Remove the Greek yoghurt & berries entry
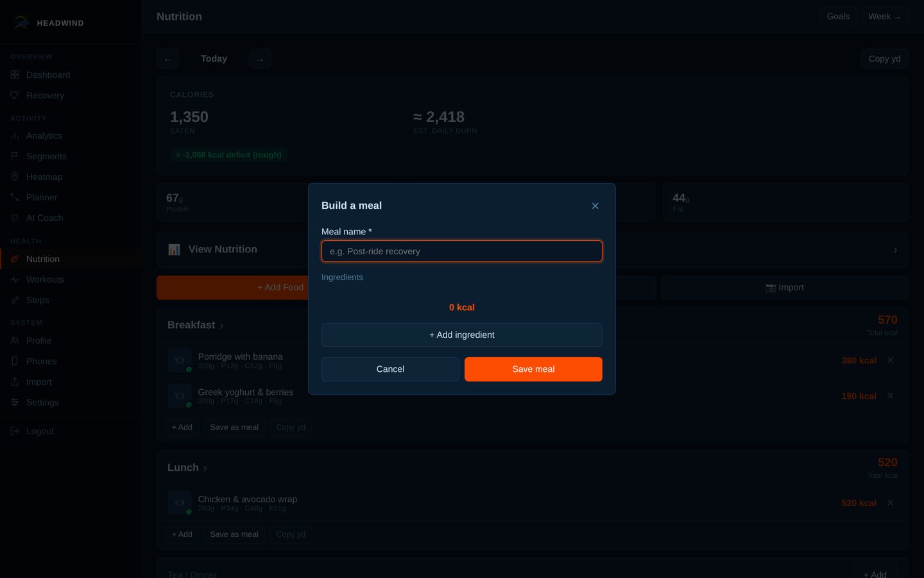This screenshot has width=924, height=578. [x=890, y=396]
